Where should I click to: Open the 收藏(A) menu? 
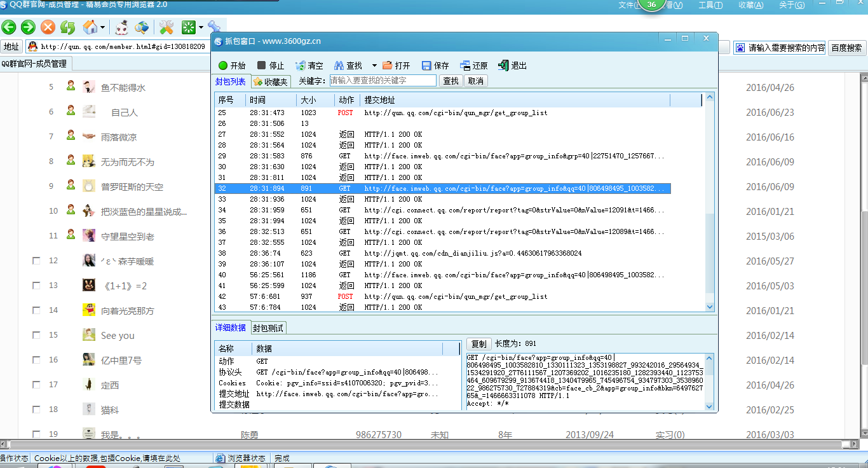[751, 5]
